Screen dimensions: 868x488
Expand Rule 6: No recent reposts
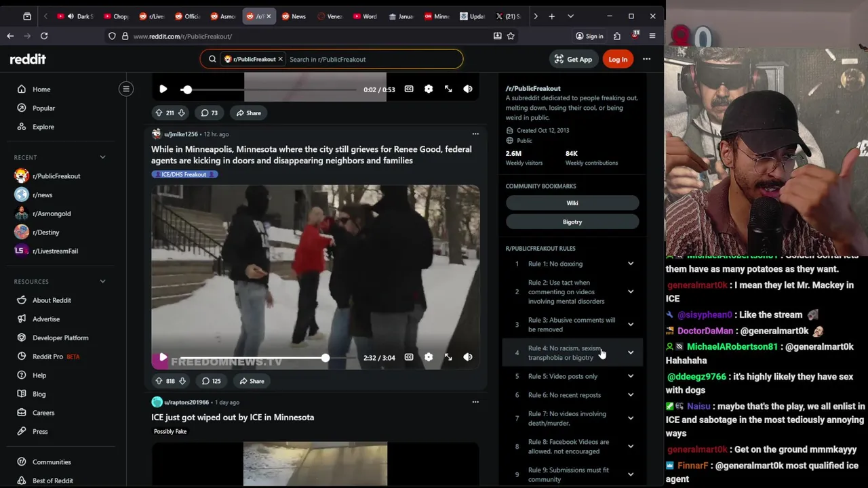click(x=572, y=395)
